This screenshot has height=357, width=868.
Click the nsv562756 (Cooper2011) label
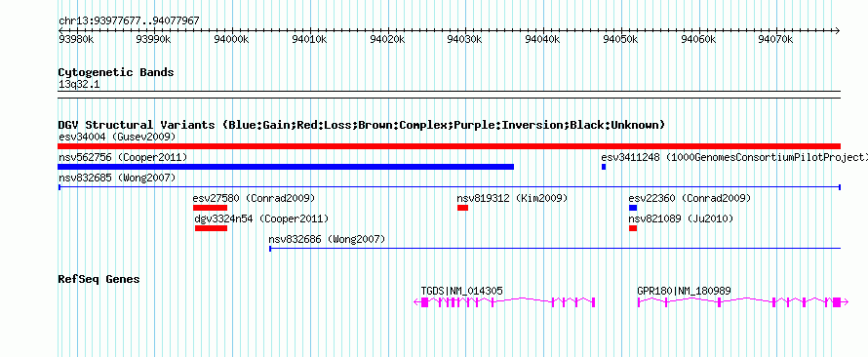123,158
